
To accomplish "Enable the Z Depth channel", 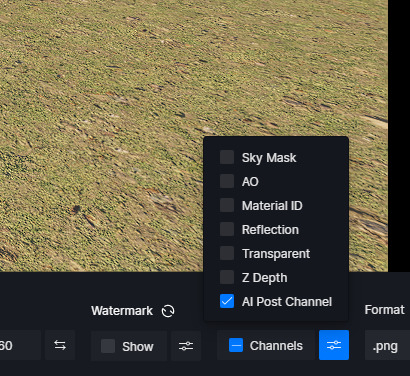I will click(x=227, y=277).
